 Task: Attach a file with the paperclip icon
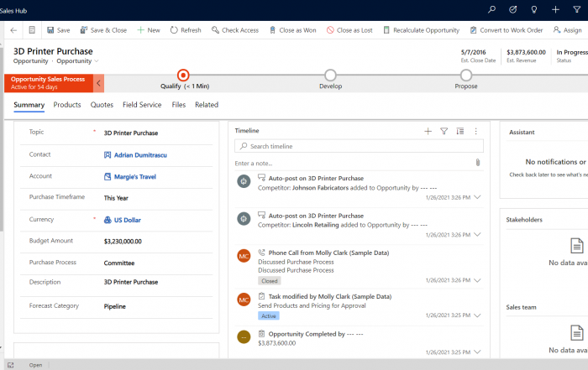478,163
